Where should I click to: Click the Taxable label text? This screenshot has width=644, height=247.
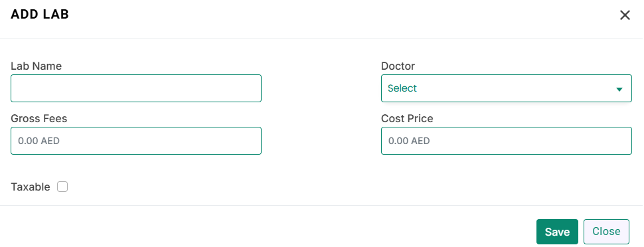point(31,187)
